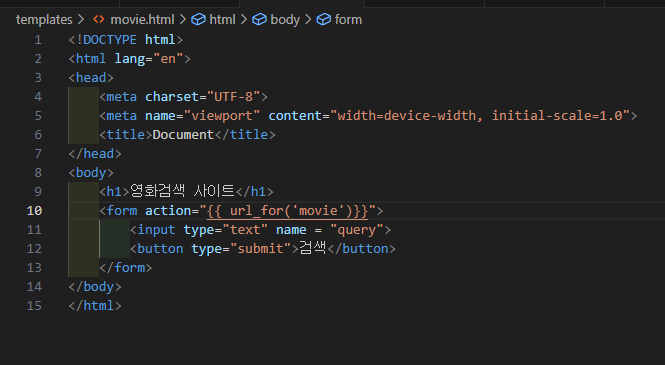Click the closing </html> tag
This screenshot has height=365, width=665.
point(95,306)
